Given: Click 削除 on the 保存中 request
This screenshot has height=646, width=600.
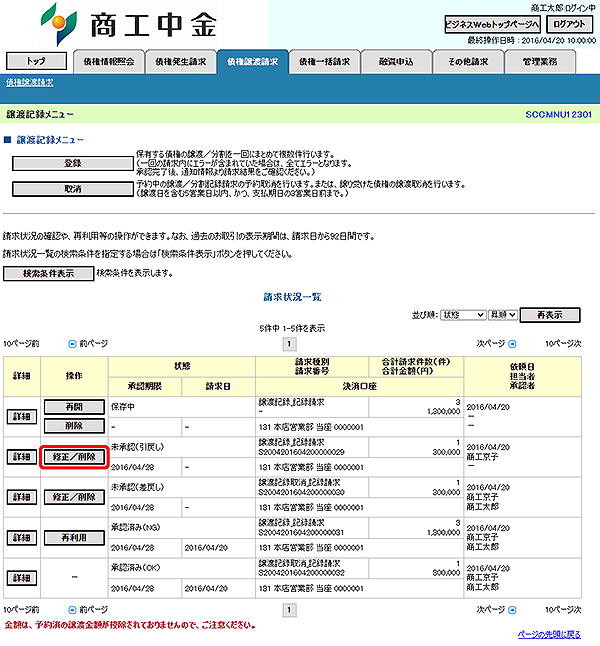Looking at the screenshot, I should tap(74, 426).
